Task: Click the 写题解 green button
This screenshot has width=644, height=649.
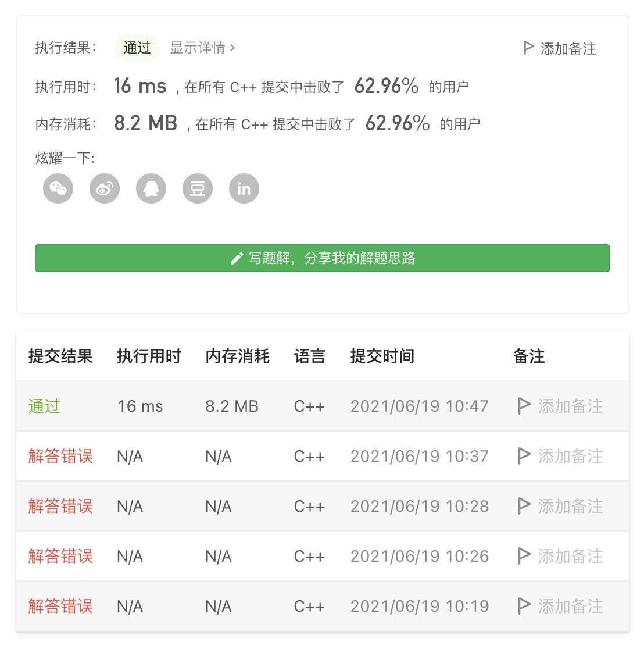Action: tap(322, 258)
